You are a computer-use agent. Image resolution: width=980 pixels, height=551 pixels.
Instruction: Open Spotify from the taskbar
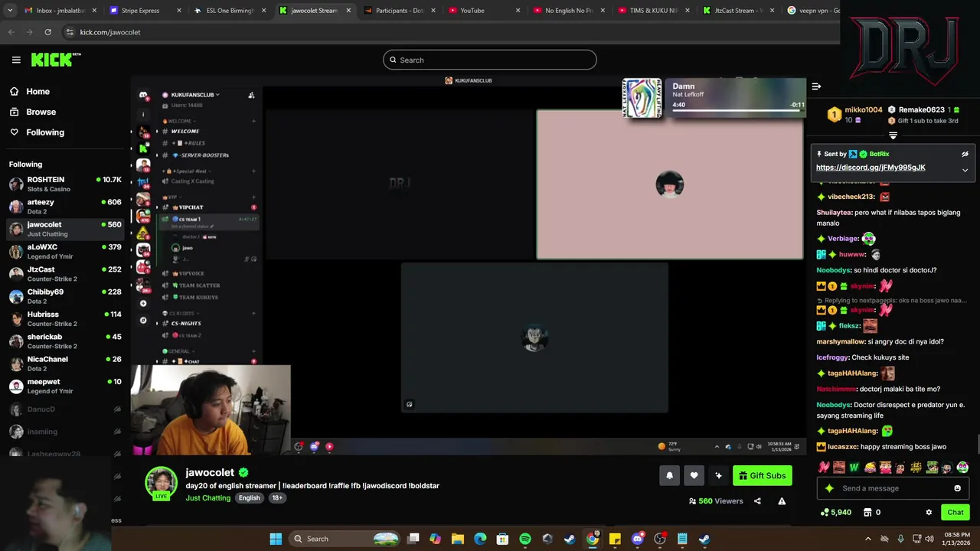(525, 539)
